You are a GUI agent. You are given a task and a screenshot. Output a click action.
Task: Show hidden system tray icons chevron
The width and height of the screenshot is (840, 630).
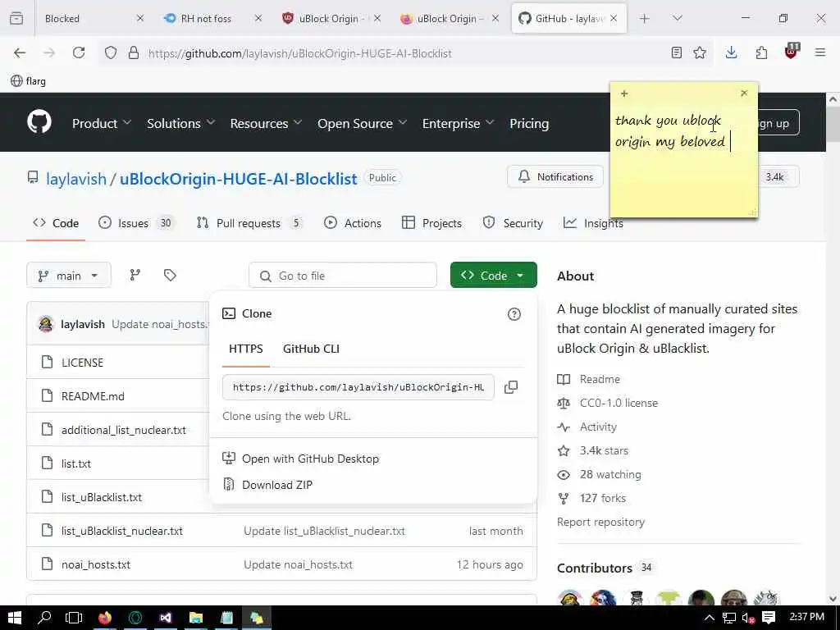(710, 618)
